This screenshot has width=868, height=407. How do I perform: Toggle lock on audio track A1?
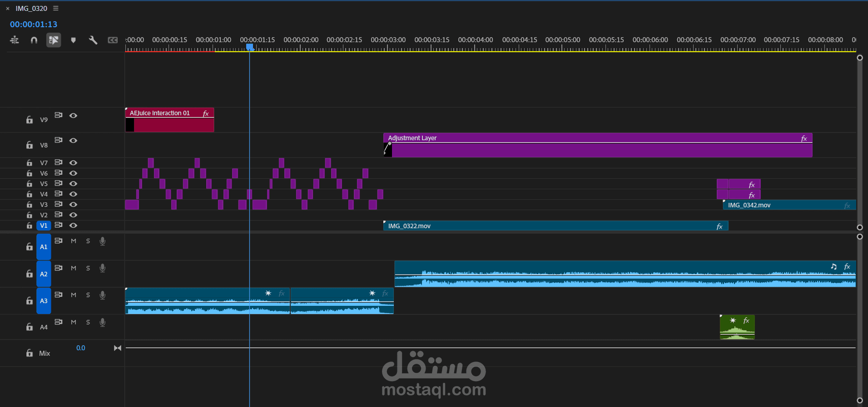[30, 247]
